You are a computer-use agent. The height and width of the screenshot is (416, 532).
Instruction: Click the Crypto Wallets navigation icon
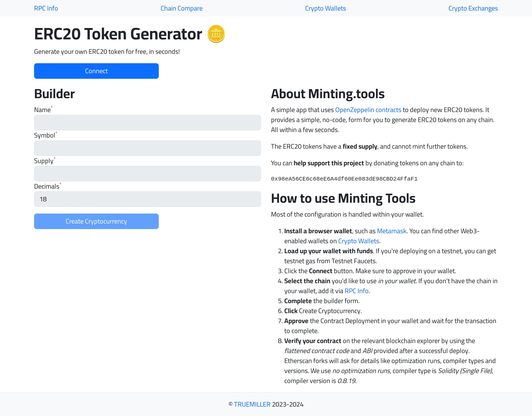point(324,8)
